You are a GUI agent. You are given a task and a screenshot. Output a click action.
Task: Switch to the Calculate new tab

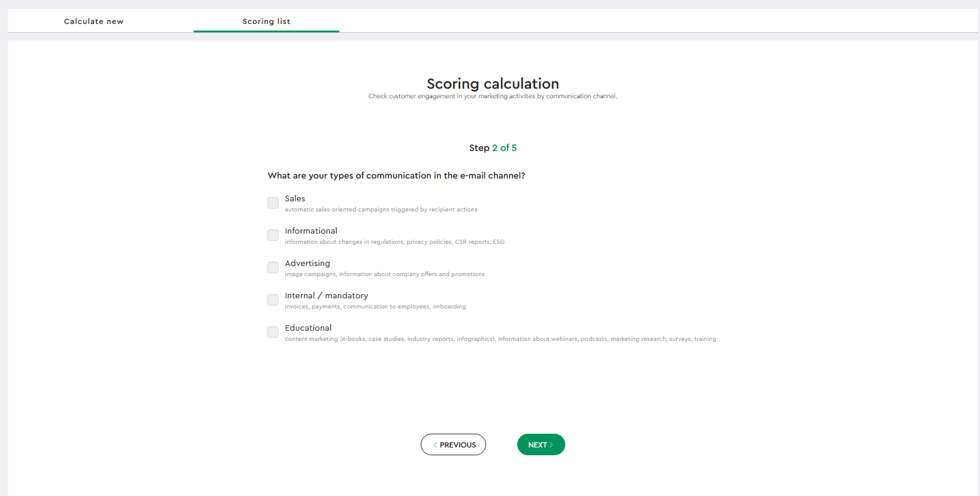click(94, 21)
